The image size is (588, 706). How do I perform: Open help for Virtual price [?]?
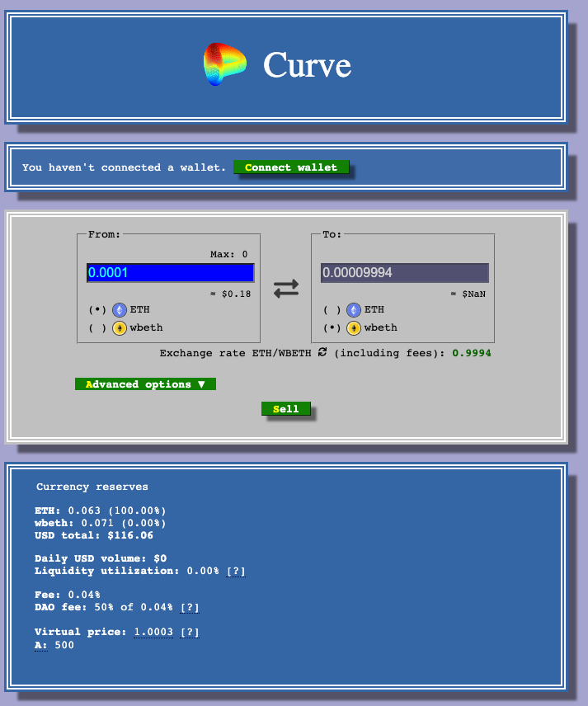pyautogui.click(x=190, y=632)
